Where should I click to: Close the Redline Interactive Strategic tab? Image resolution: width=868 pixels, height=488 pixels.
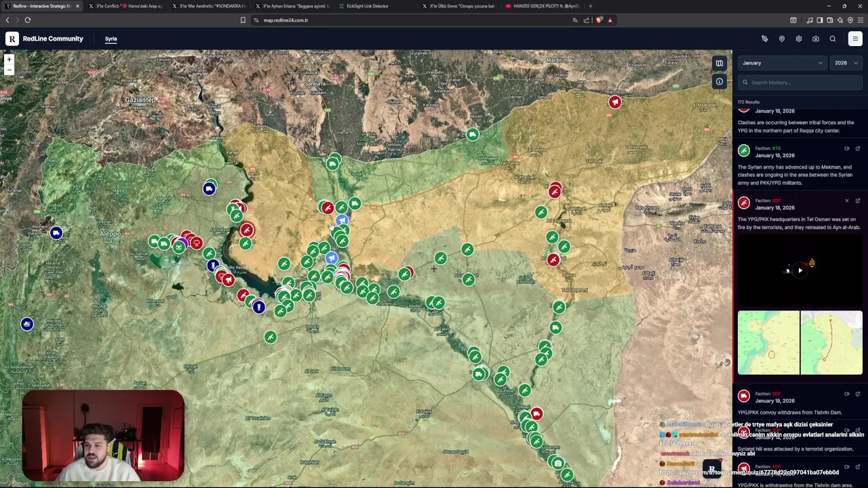click(x=77, y=6)
